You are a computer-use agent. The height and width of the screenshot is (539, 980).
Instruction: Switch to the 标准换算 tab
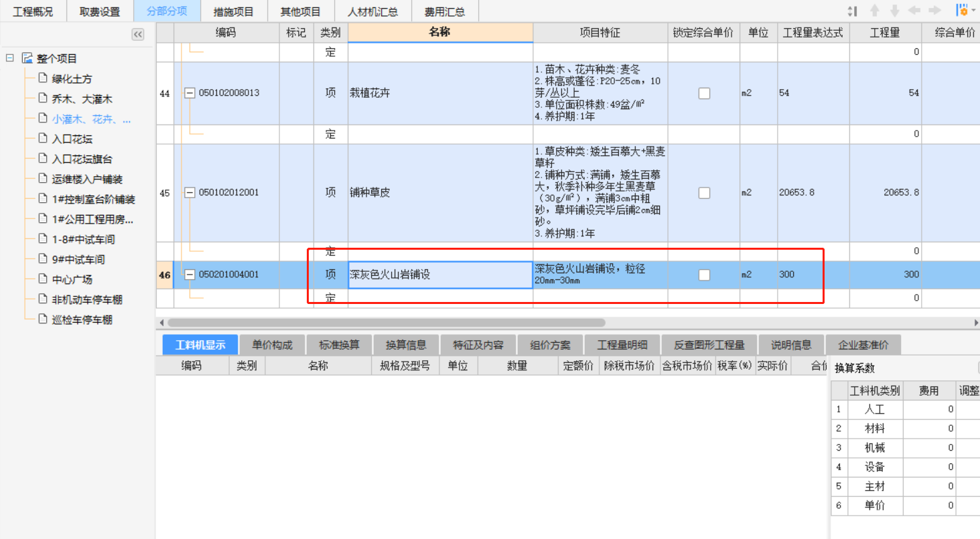[x=339, y=345]
